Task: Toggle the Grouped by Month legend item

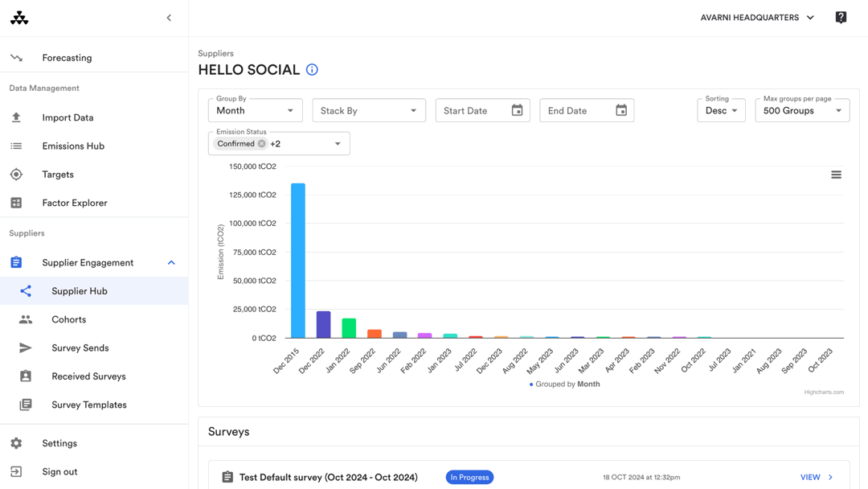Action: click(x=565, y=384)
